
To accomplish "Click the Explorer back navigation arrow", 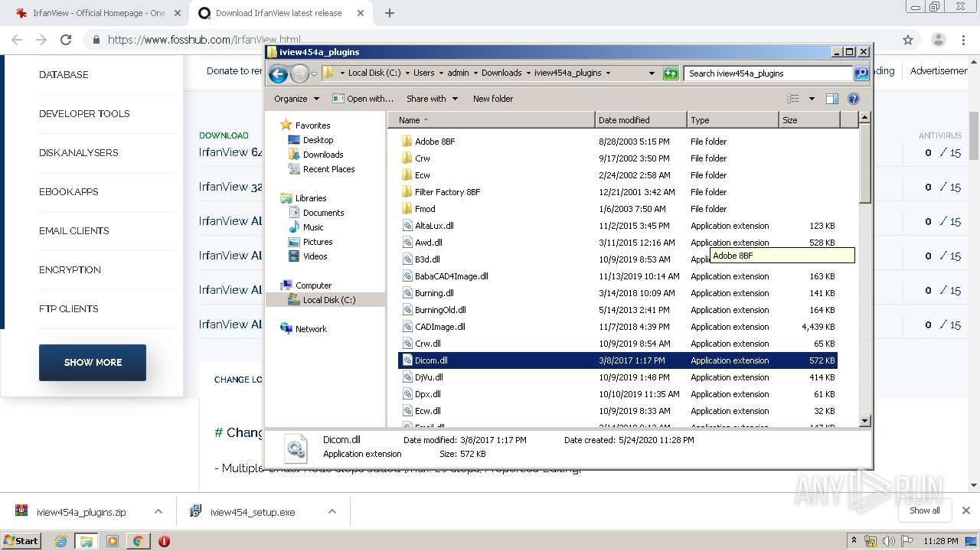I will point(278,73).
